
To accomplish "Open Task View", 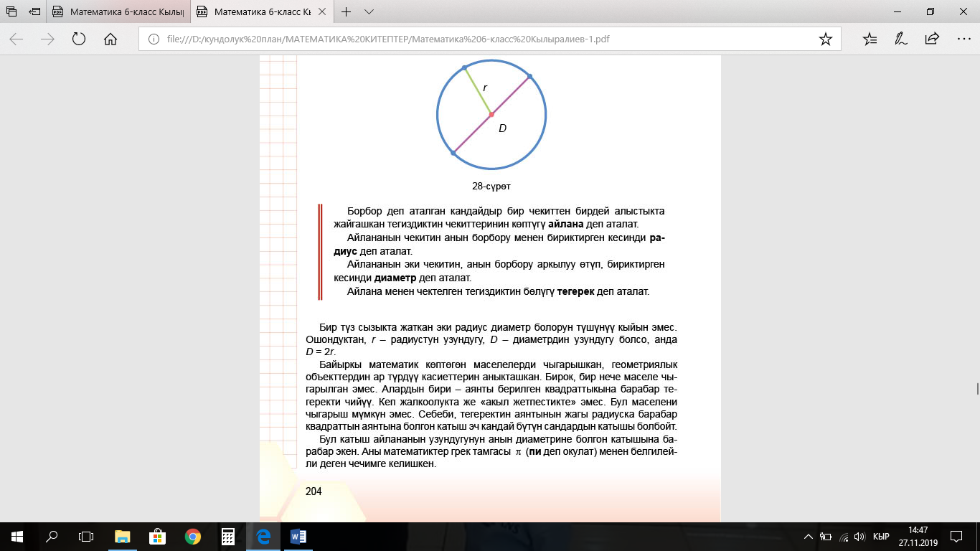I will [x=86, y=536].
